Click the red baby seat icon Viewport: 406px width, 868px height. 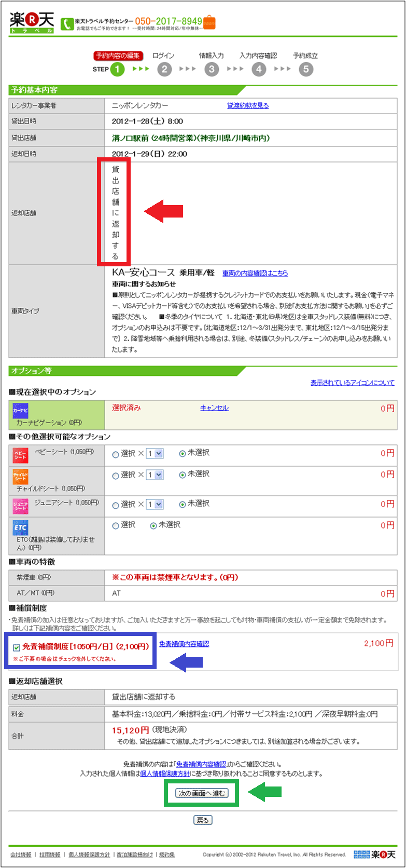click(20, 455)
